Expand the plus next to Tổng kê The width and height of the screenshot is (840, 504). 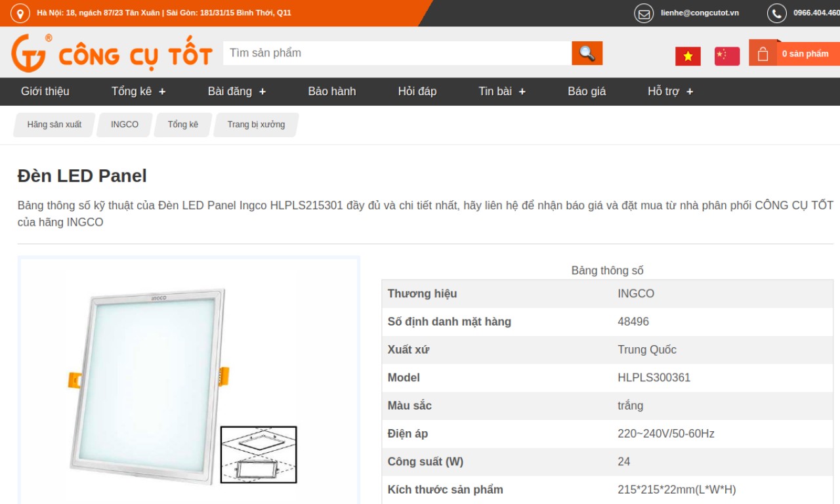pos(162,92)
